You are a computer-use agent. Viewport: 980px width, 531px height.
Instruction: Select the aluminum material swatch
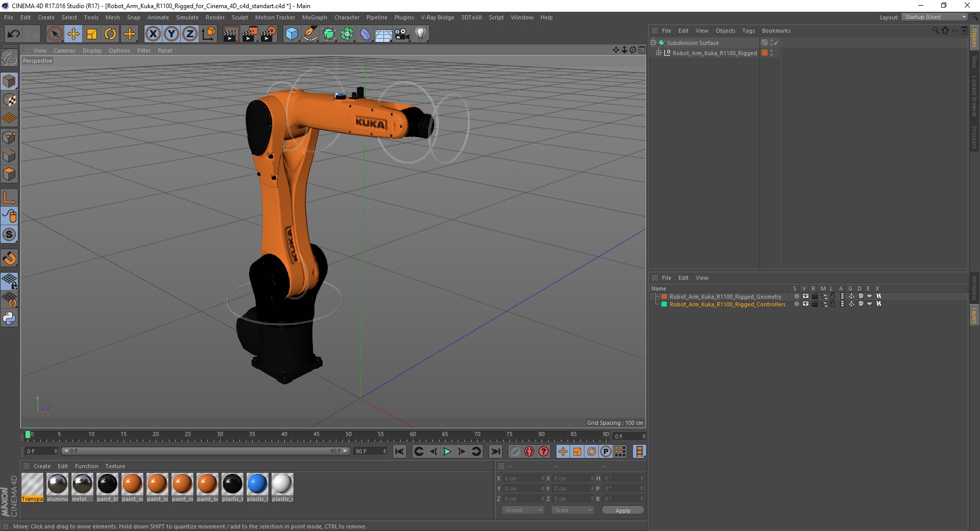[x=57, y=488]
